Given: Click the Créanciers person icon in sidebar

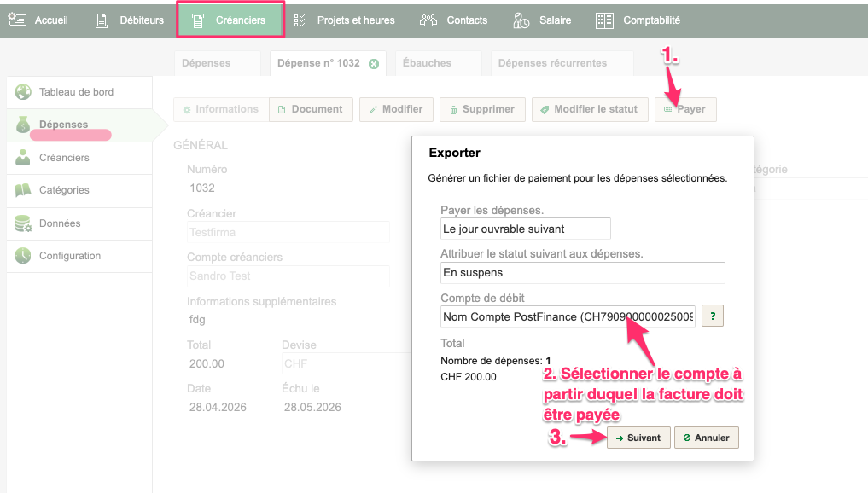Looking at the screenshot, I should 23,158.
